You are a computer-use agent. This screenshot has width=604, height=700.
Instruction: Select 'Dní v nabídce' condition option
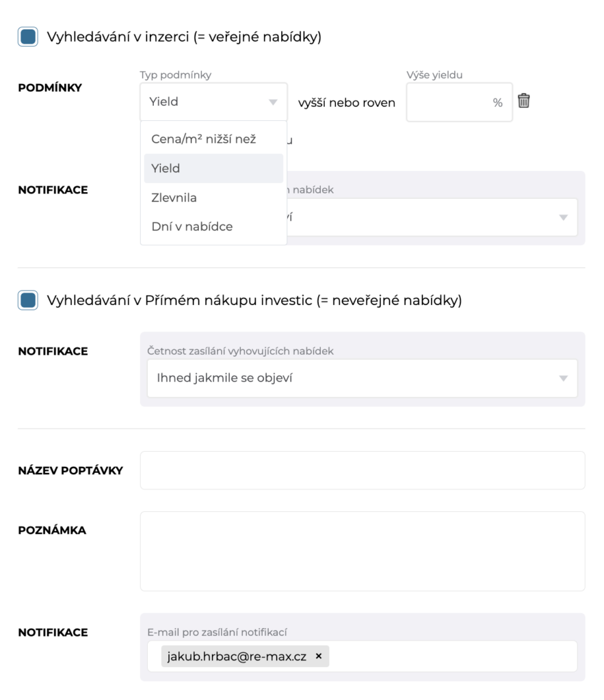pyautogui.click(x=192, y=226)
